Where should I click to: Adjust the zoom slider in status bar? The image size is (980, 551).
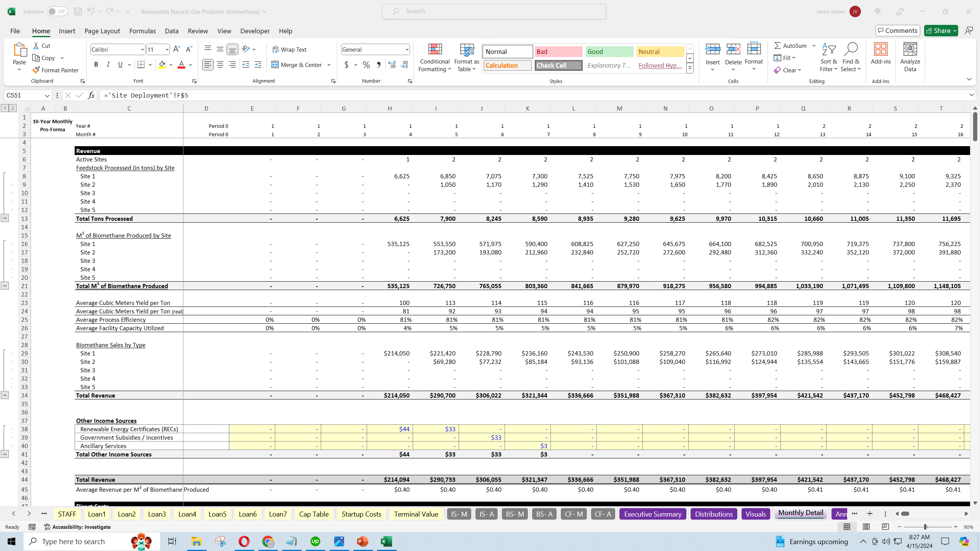[925, 527]
